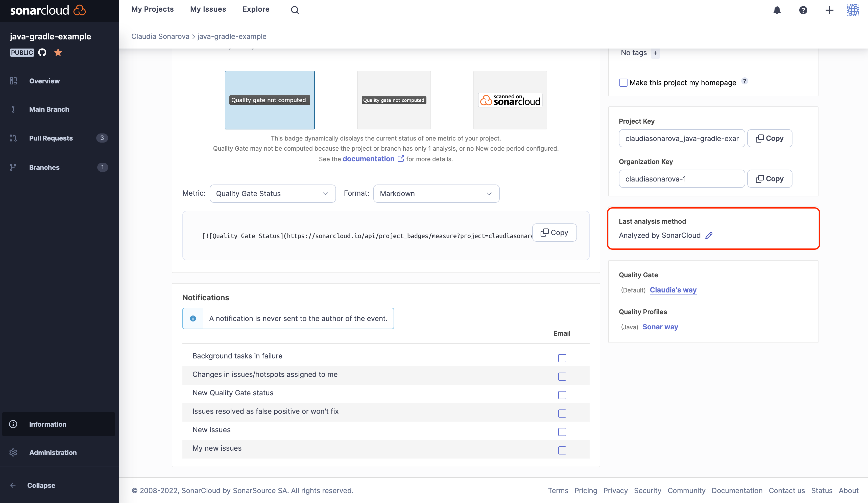
Task: Open the notifications bell
Action: click(x=777, y=10)
